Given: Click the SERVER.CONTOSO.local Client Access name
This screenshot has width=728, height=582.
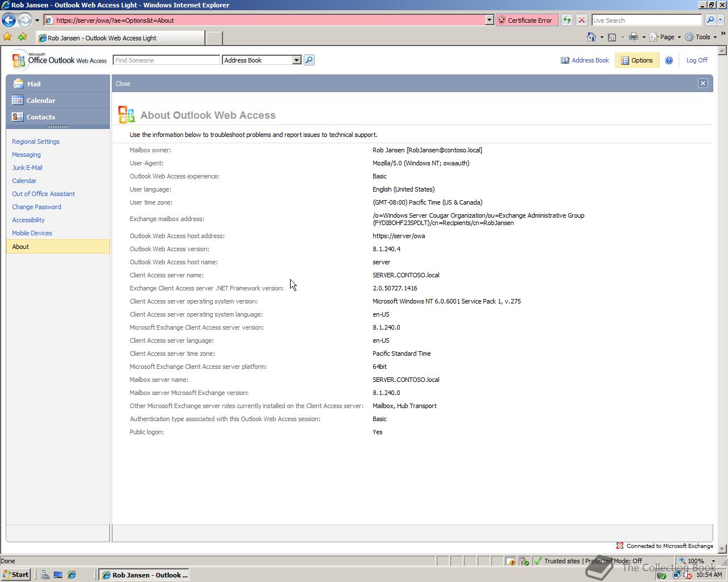Looking at the screenshot, I should coord(406,275).
